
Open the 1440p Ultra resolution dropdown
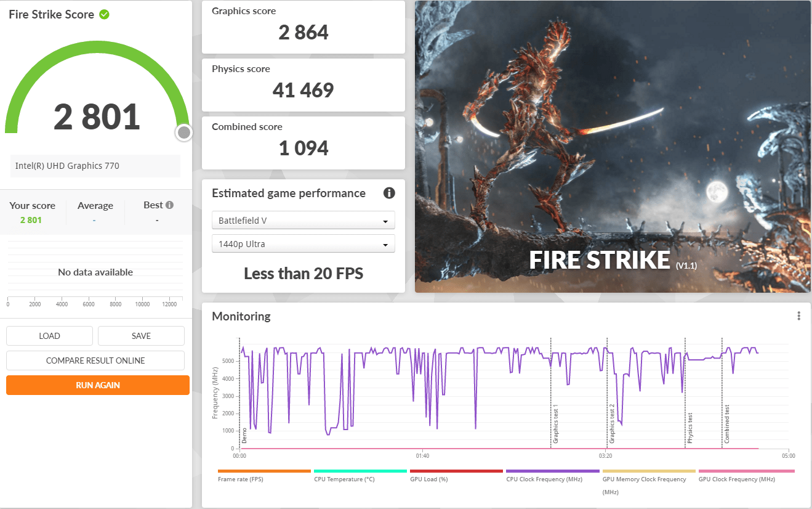(x=303, y=244)
